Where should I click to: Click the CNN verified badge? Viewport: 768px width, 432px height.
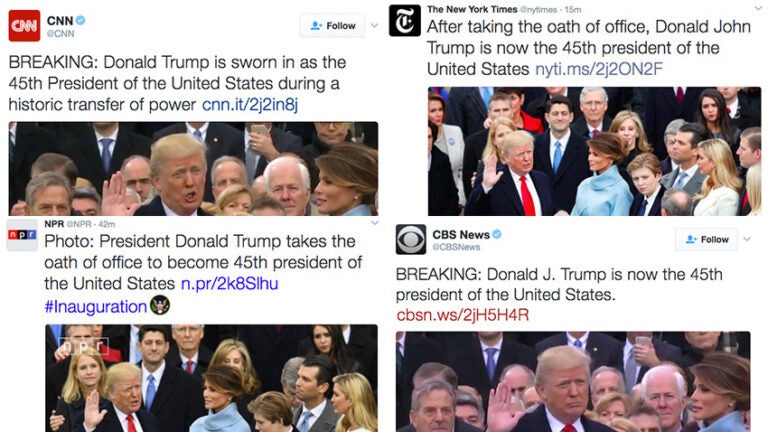(x=81, y=20)
